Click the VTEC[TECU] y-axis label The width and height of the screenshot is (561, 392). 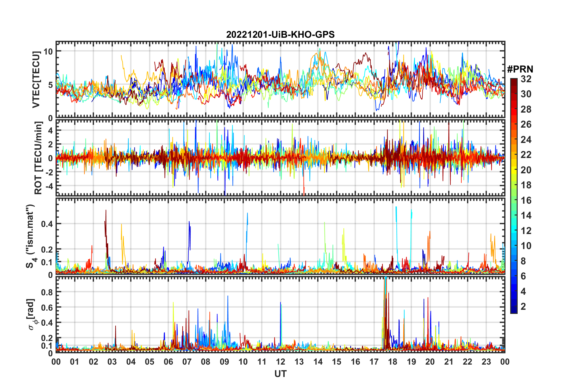coord(36,80)
